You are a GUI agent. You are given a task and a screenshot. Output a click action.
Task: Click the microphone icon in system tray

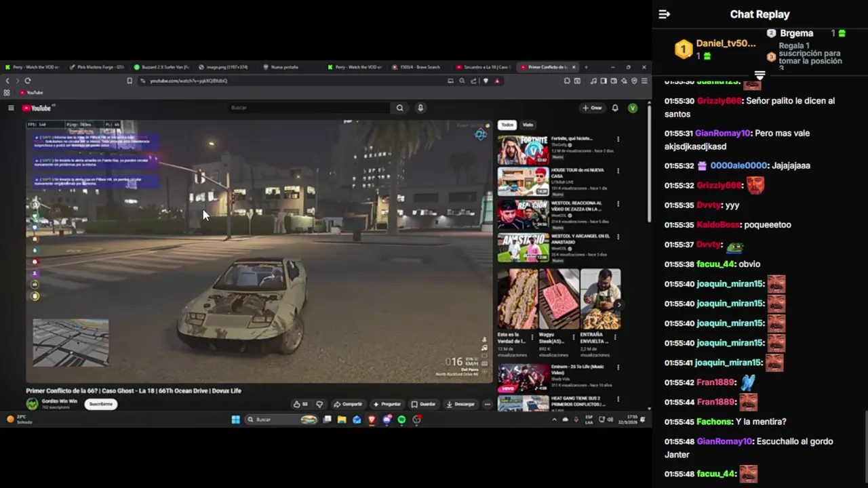(x=576, y=420)
